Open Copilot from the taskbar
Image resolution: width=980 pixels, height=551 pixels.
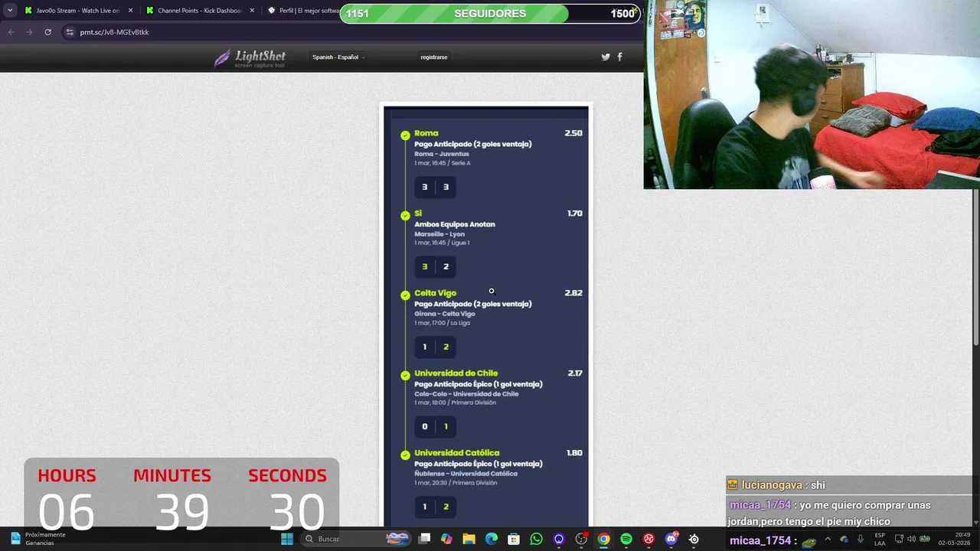[x=446, y=539]
